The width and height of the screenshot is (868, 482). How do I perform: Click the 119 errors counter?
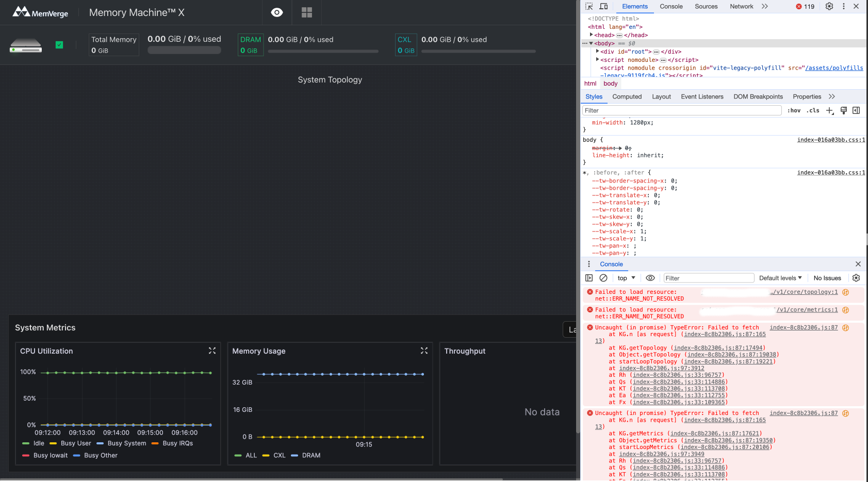point(805,7)
